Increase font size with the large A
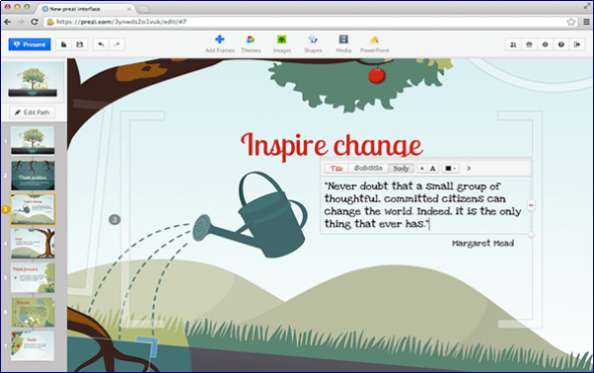Image resolution: width=594 pixels, height=373 pixels. click(433, 169)
